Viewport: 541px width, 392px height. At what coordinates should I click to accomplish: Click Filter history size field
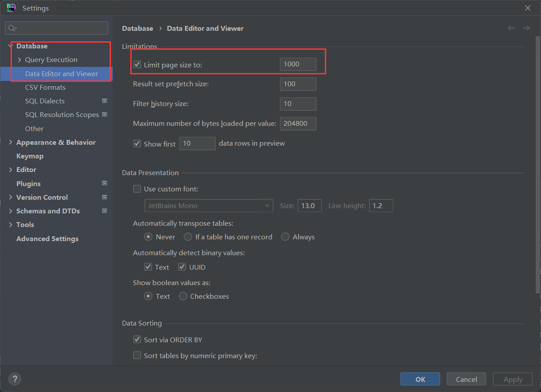point(298,104)
